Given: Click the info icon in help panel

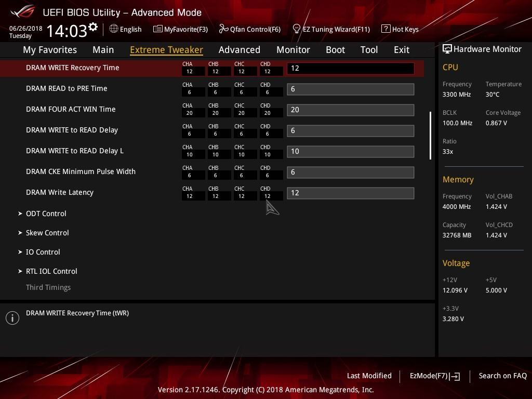Looking at the screenshot, I should [x=12, y=318].
